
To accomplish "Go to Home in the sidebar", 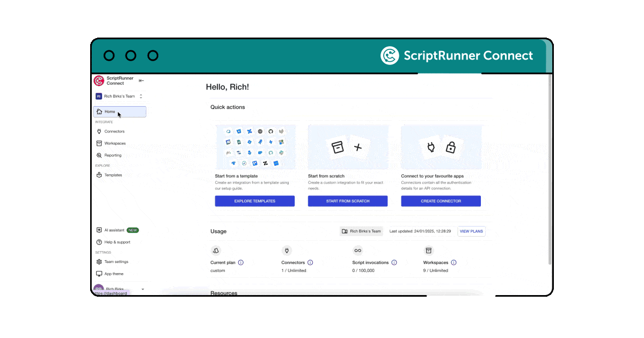I will point(119,112).
